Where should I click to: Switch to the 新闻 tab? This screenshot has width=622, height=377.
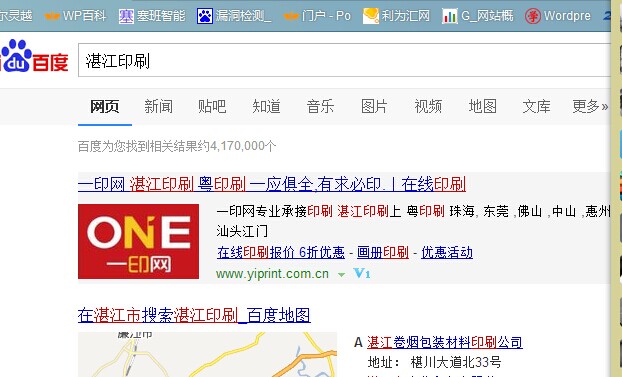pyautogui.click(x=158, y=106)
